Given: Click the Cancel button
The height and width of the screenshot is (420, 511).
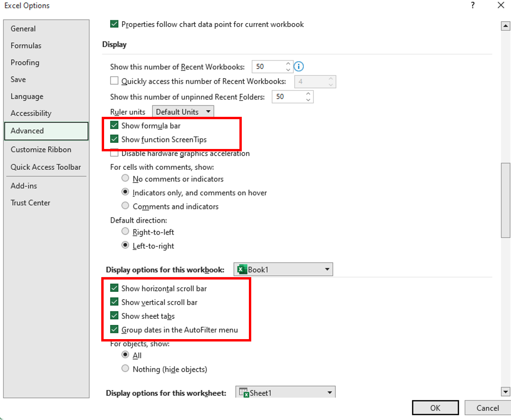Looking at the screenshot, I should point(488,408).
